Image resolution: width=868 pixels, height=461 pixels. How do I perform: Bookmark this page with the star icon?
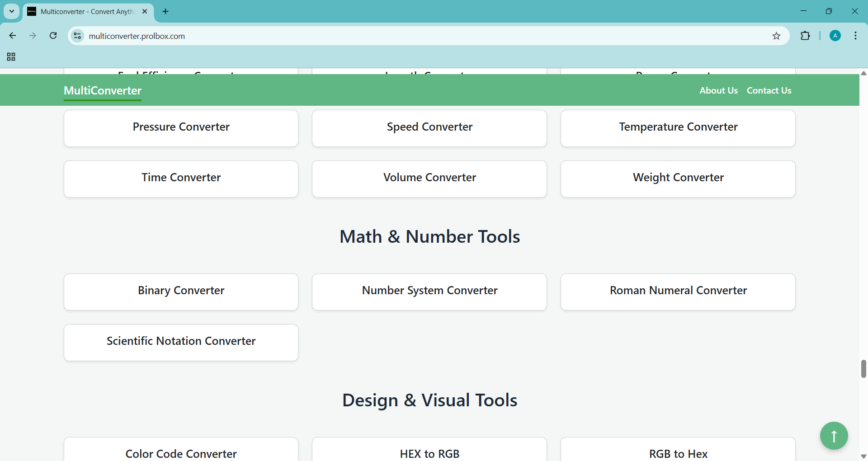tap(776, 36)
